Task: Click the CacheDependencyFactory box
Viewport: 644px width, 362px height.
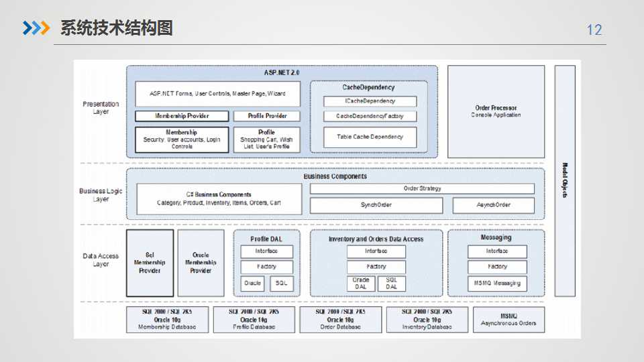Action: coord(370,116)
